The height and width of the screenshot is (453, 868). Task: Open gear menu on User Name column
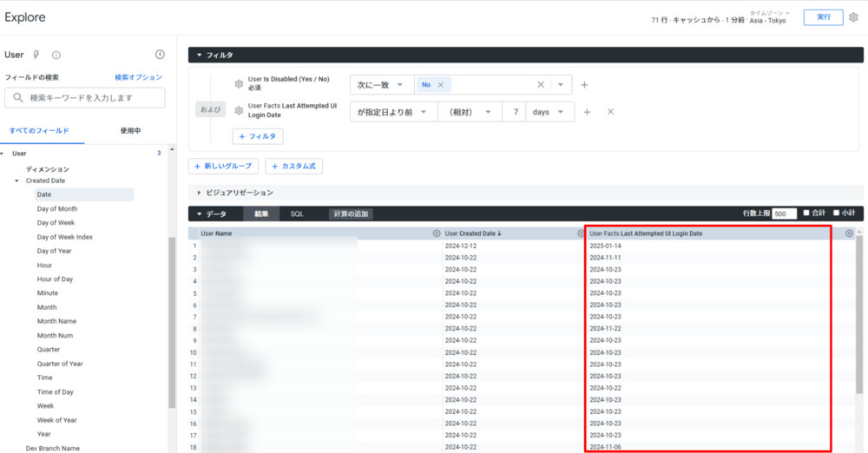pyautogui.click(x=437, y=233)
